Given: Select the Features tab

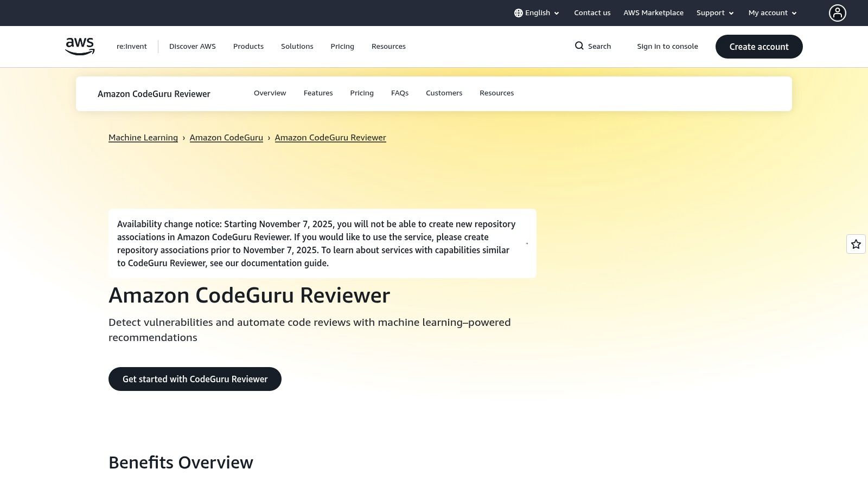Looking at the screenshot, I should [x=318, y=93].
